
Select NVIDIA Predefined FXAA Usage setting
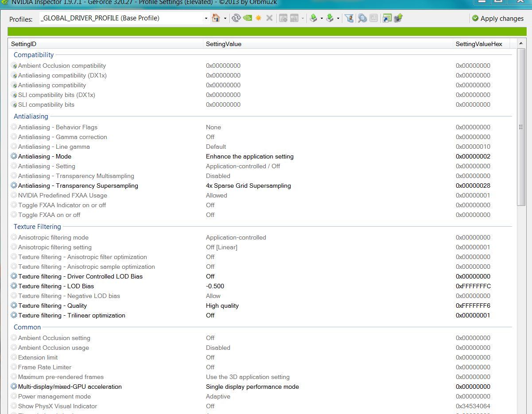coord(62,195)
